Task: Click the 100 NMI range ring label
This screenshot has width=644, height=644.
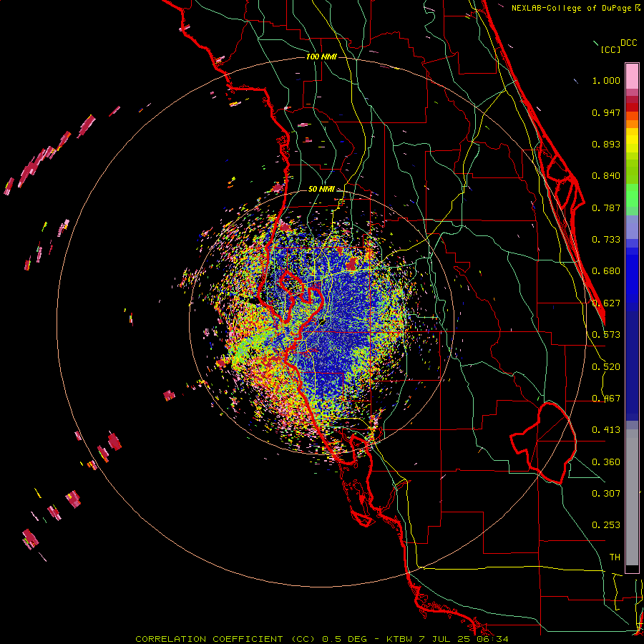Action: 321,57
